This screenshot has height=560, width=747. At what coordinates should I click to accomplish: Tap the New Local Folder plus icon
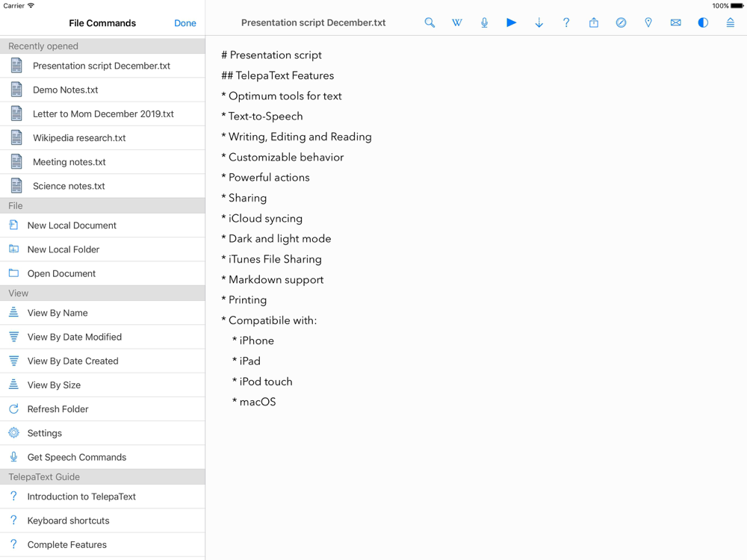coord(13,249)
